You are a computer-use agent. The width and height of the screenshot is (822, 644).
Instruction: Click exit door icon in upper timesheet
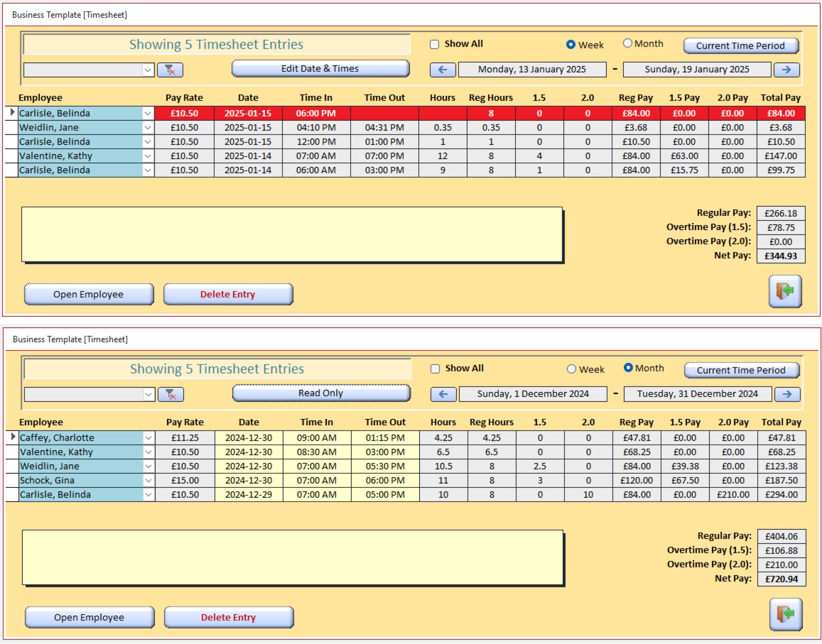click(785, 291)
